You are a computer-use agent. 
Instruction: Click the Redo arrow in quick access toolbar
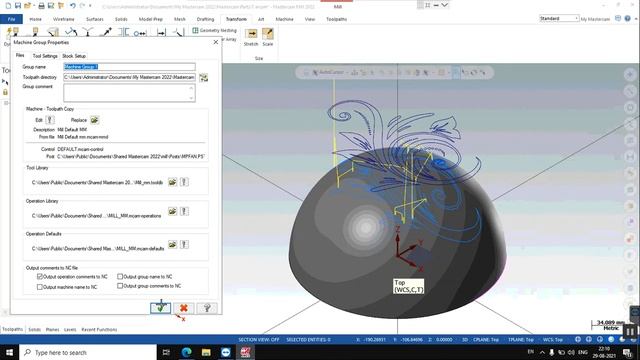[x=82, y=6]
